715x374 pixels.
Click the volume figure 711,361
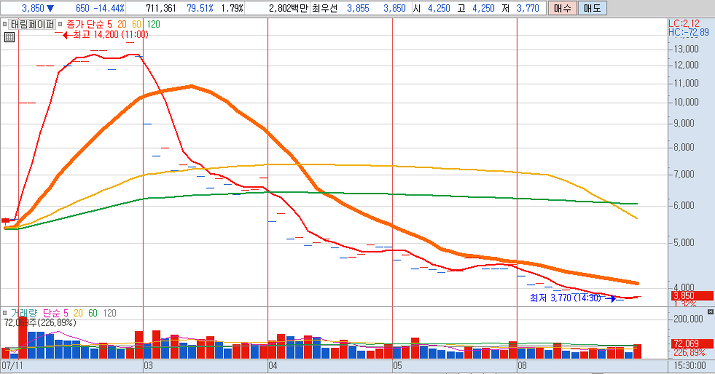tap(161, 8)
